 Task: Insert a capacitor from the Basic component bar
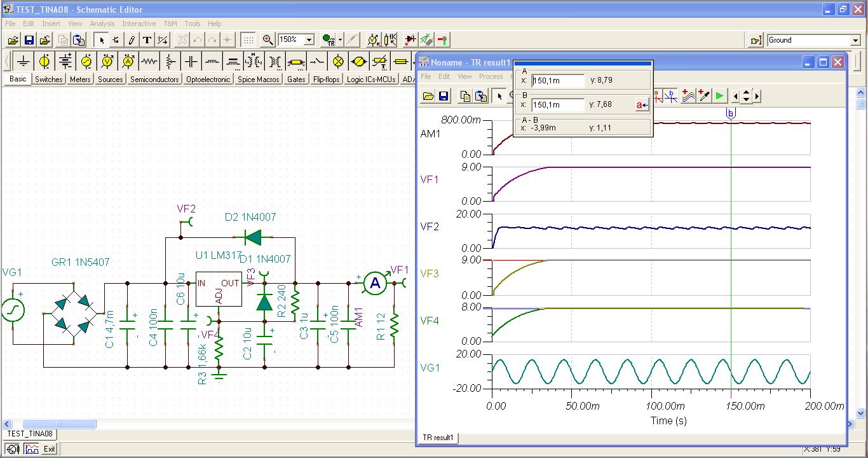point(191,62)
